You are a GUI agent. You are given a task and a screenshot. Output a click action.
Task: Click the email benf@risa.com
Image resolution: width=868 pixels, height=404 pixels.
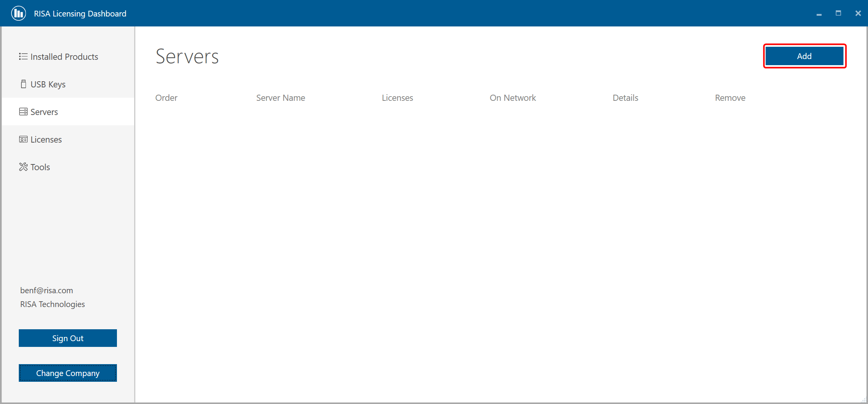point(46,290)
